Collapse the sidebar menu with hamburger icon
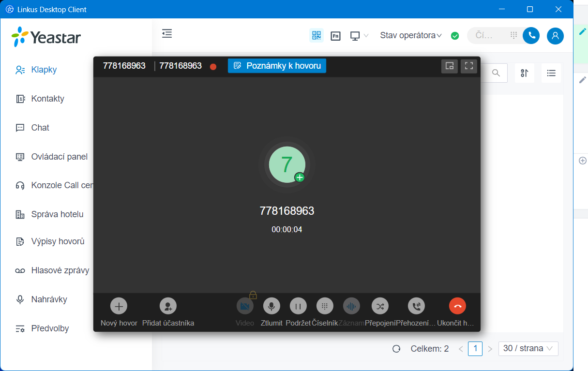 tap(167, 33)
